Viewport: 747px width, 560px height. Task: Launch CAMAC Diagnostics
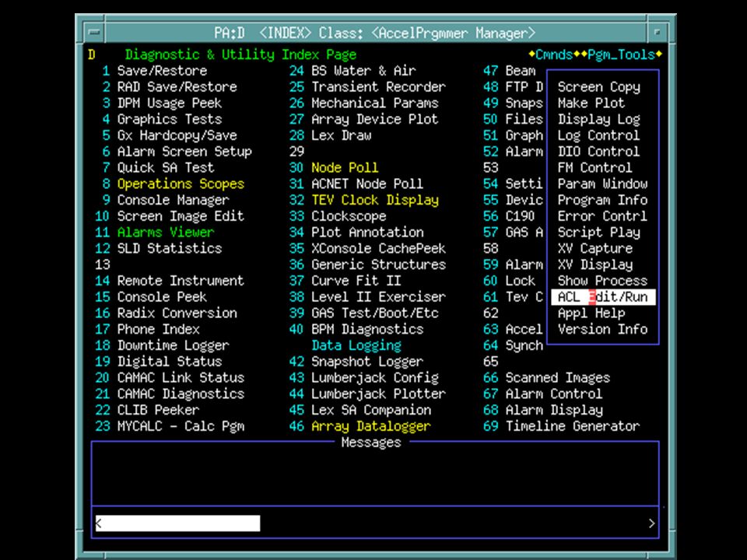[181, 394]
